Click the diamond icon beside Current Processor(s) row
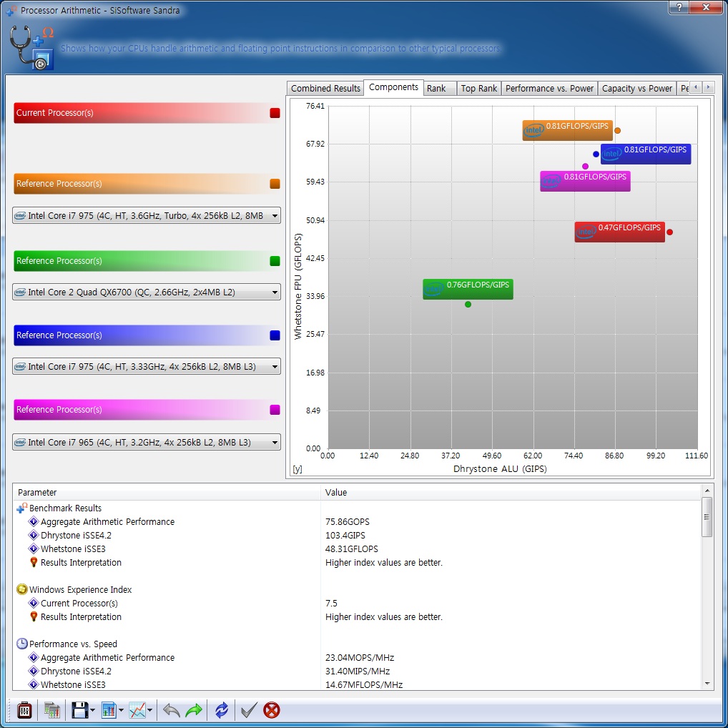Screen dimensions: 728x728 [x=34, y=603]
